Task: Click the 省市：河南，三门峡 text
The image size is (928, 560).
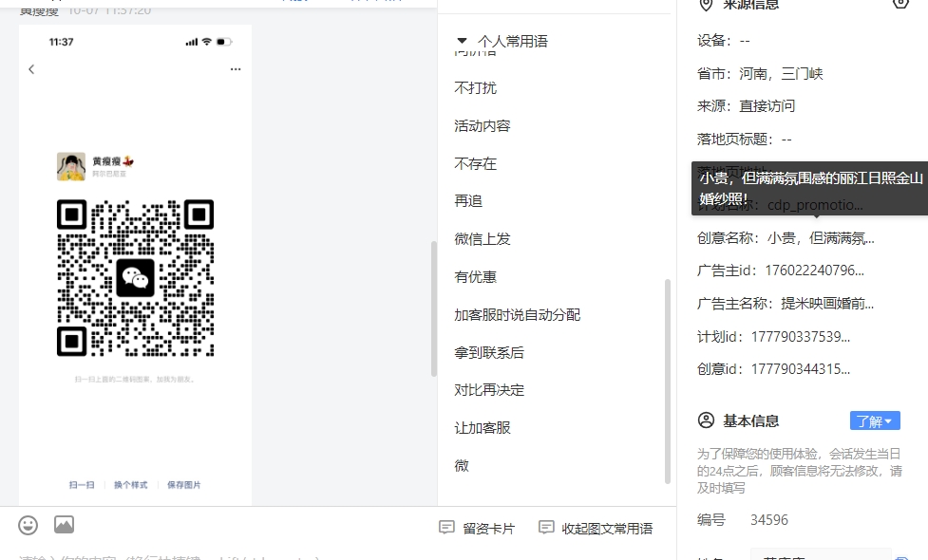Action: [760, 74]
